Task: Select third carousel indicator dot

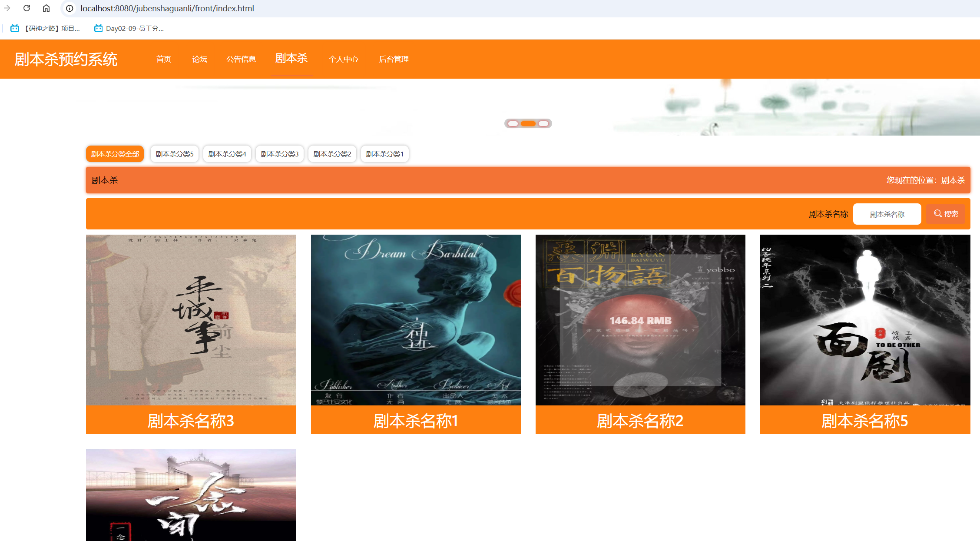Action: (x=543, y=124)
